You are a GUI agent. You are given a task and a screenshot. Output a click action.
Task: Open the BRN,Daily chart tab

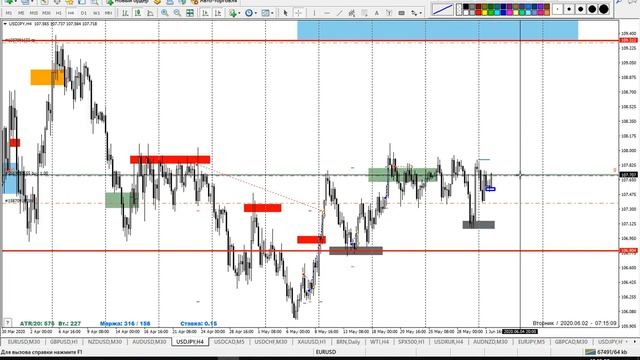pyautogui.click(x=348, y=342)
